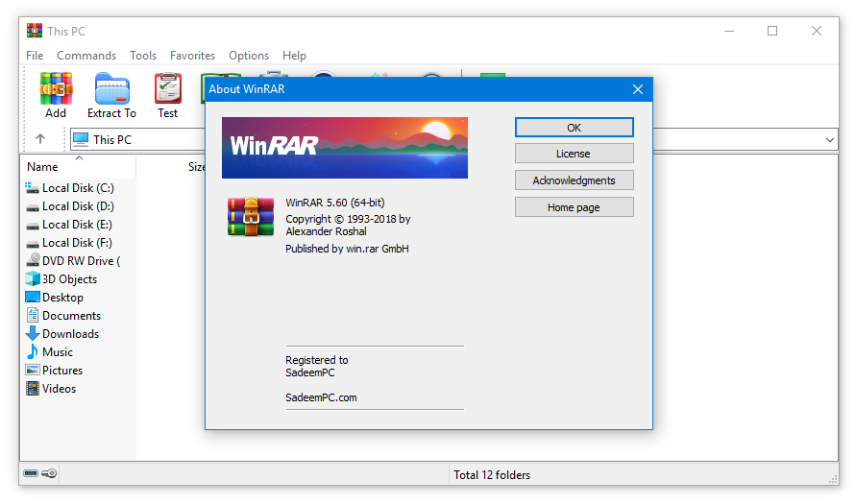Sort list by Name column header
Viewport: 856px width, 504px height.
coord(43,167)
